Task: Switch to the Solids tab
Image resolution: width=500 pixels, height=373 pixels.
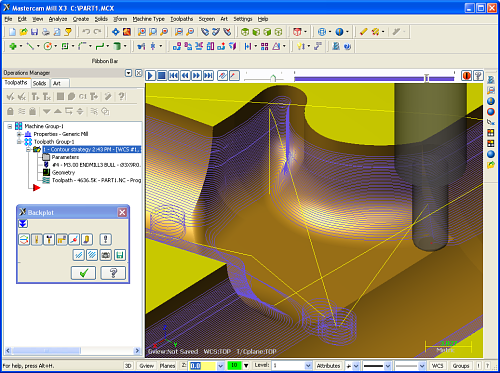Action: (x=39, y=83)
